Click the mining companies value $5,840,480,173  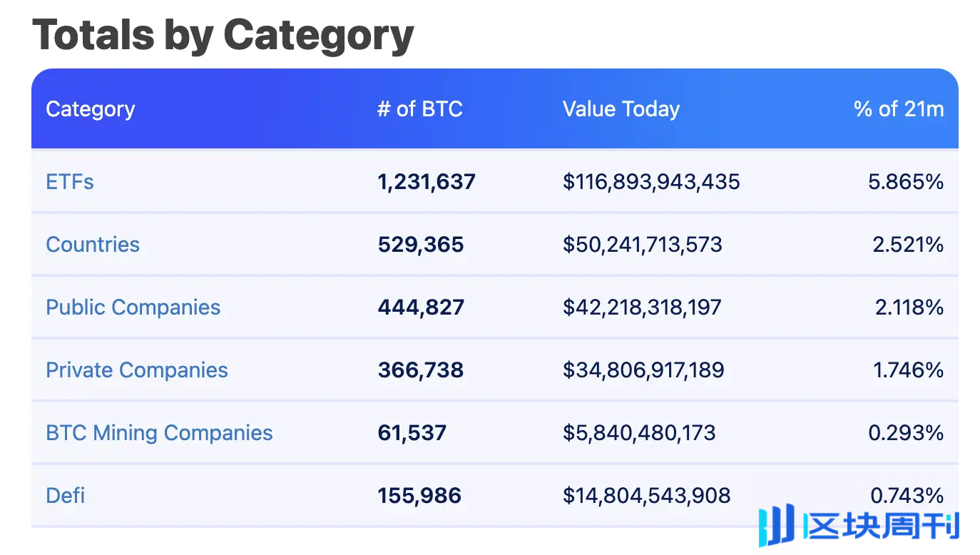[x=639, y=433]
